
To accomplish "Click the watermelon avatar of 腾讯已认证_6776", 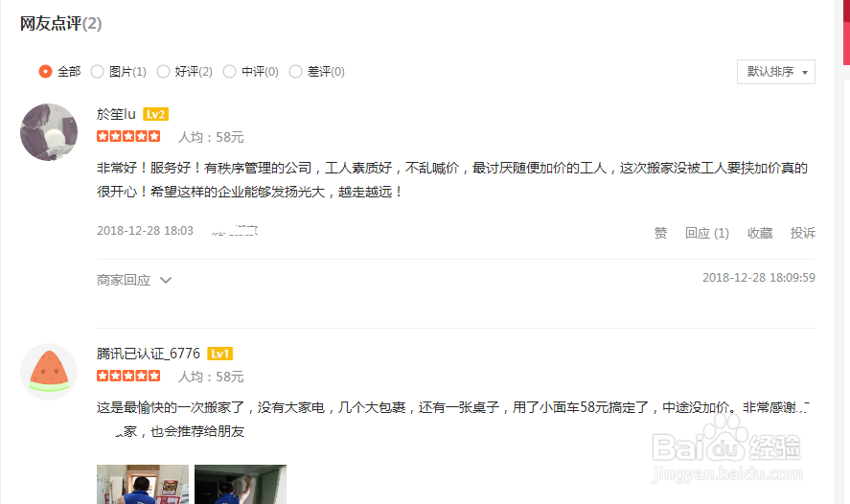I will tap(49, 372).
